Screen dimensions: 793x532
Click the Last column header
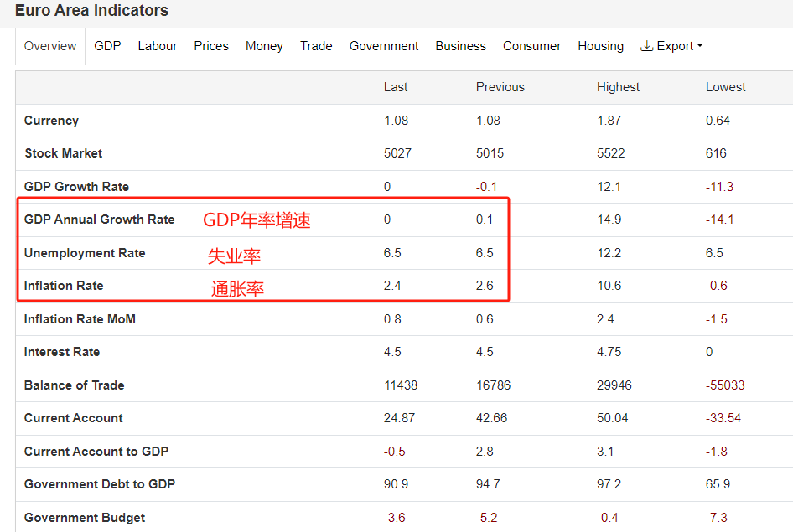(x=396, y=87)
